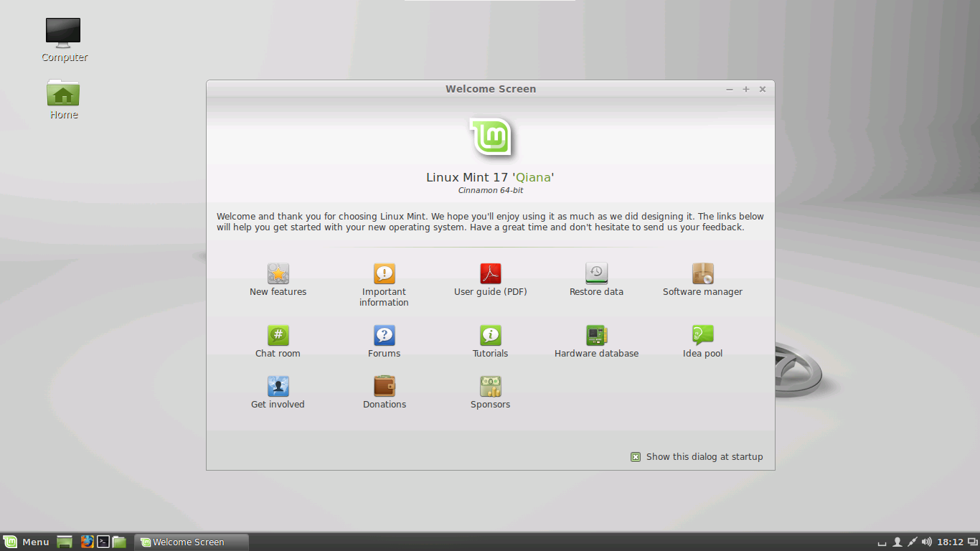Screen dimensions: 980x551
Task: Launch Terminal from the panel
Action: 103,542
